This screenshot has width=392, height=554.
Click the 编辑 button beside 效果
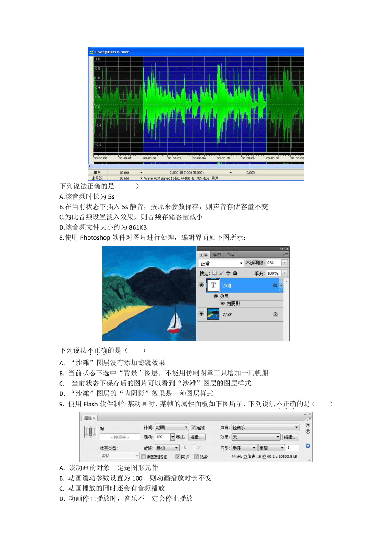click(291, 437)
